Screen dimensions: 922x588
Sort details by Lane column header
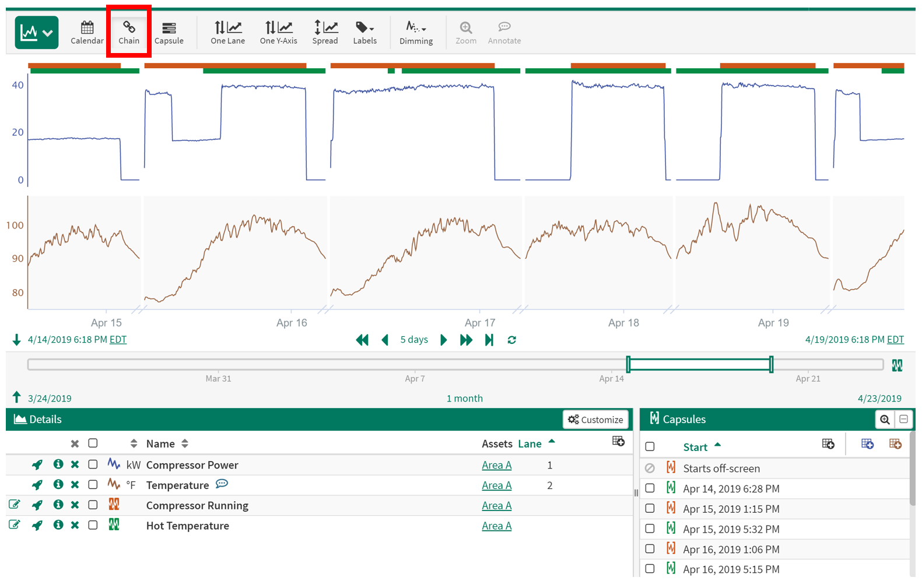click(530, 443)
